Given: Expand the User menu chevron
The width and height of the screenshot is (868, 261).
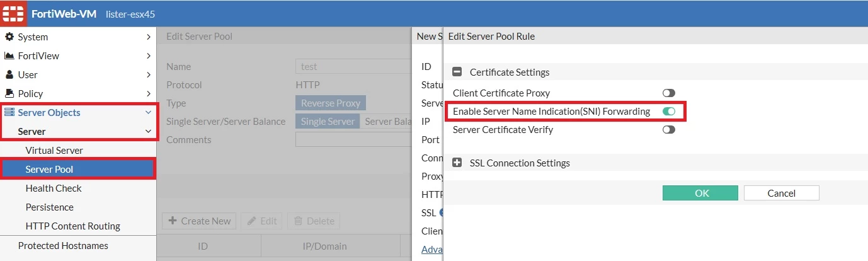Looking at the screenshot, I should (x=149, y=74).
